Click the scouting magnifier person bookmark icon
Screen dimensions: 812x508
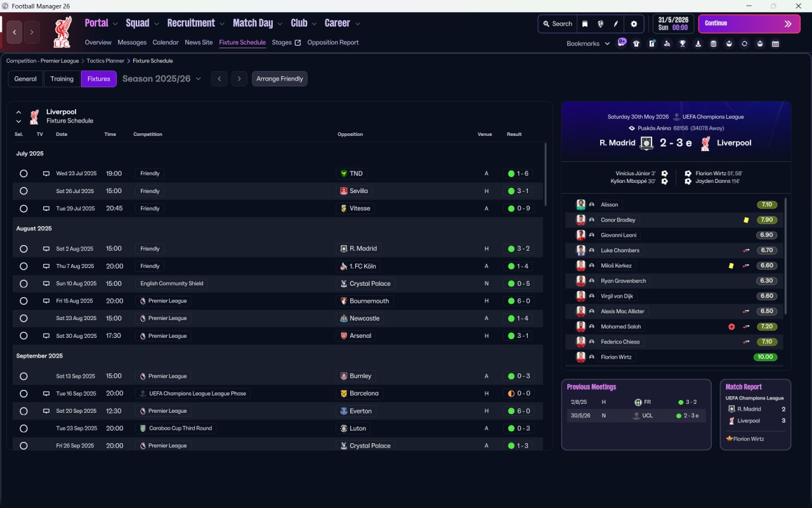(667, 44)
